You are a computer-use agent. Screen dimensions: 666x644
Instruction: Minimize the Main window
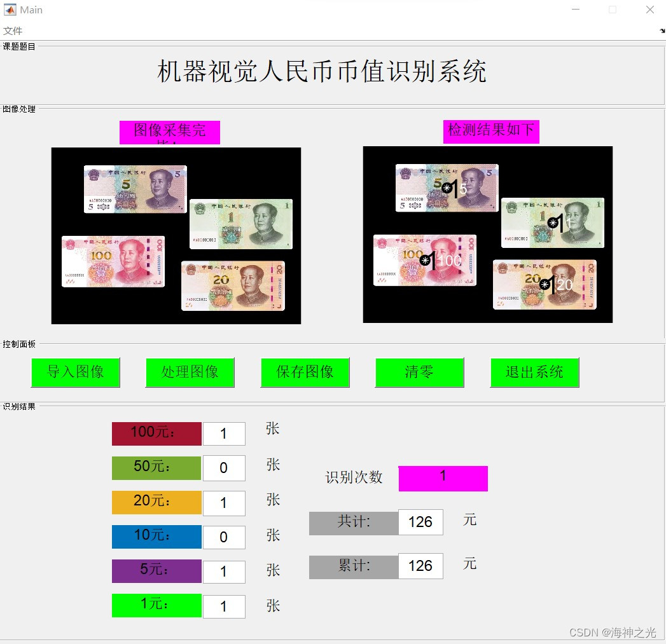coord(576,10)
